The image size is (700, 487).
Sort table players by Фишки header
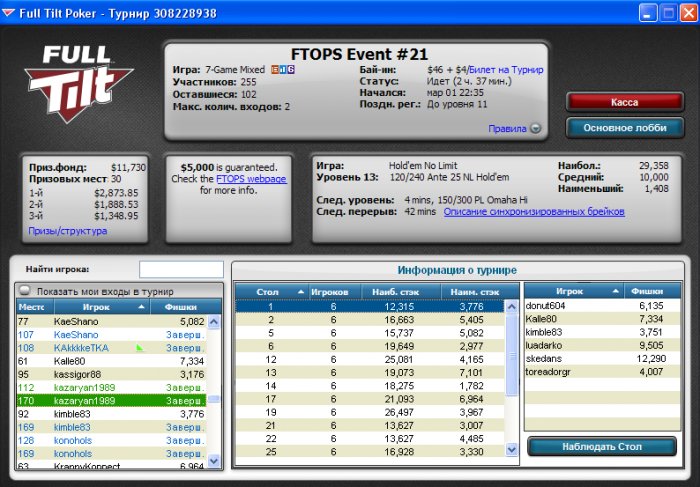[x=652, y=291]
